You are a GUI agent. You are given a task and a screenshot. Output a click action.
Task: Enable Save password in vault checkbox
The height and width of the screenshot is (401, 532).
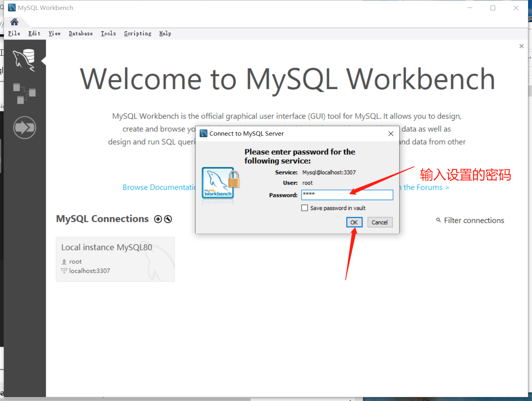[305, 208]
